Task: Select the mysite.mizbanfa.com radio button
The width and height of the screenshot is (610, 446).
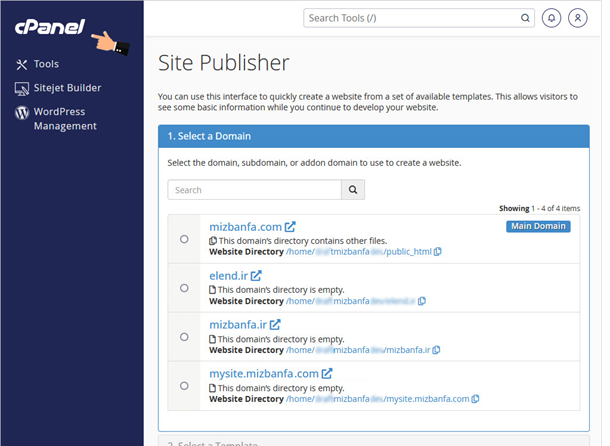Action: (184, 386)
